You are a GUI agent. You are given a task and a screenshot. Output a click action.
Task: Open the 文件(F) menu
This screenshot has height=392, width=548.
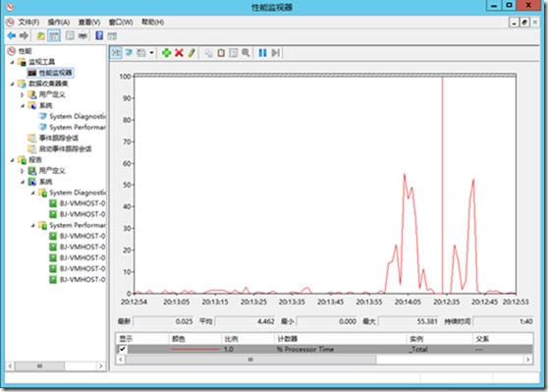click(x=28, y=23)
